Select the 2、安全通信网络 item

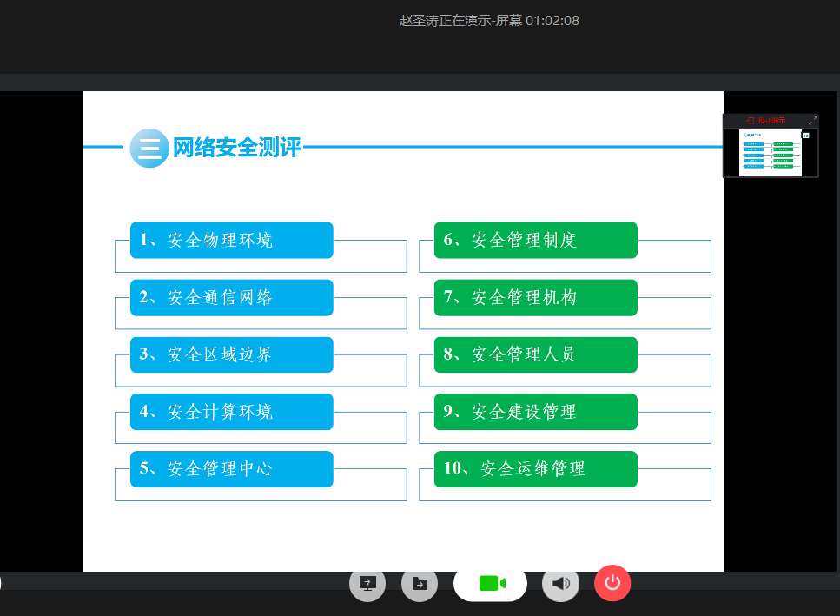(x=232, y=297)
